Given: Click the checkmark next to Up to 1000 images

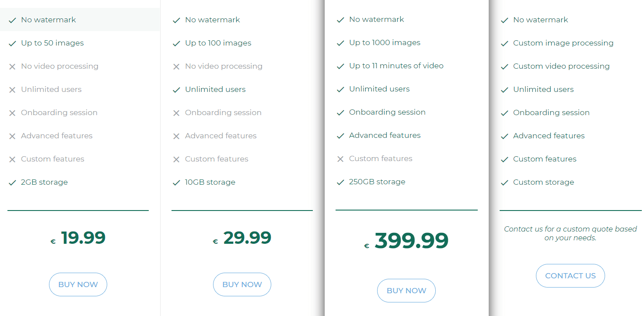Looking at the screenshot, I should (x=340, y=42).
